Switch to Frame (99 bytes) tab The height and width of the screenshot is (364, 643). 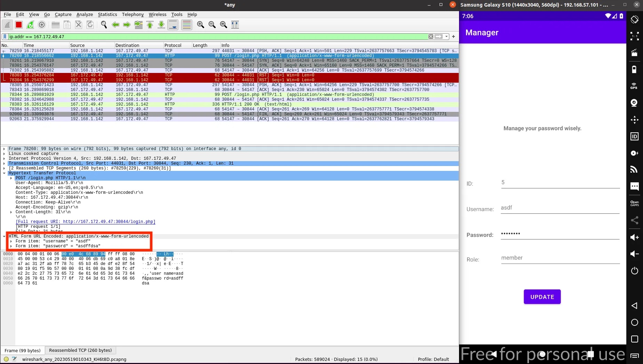point(23,350)
